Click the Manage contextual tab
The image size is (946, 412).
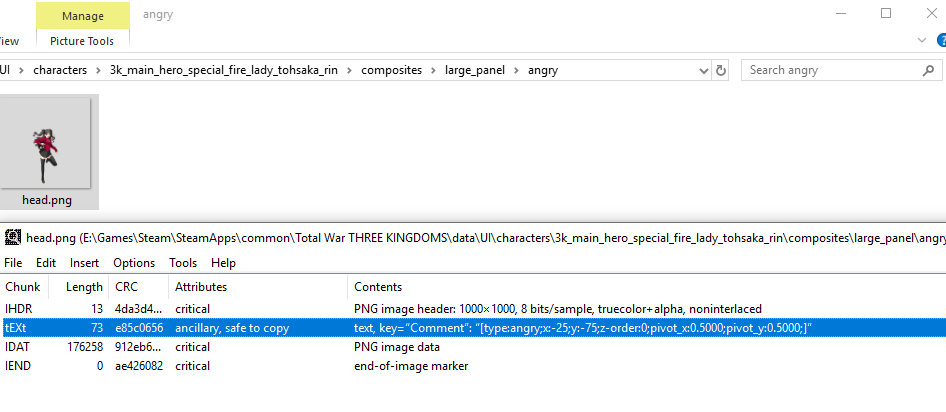82,16
